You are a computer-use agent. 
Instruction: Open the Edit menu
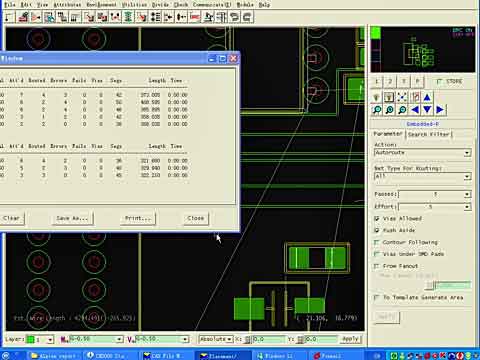(26, 5)
